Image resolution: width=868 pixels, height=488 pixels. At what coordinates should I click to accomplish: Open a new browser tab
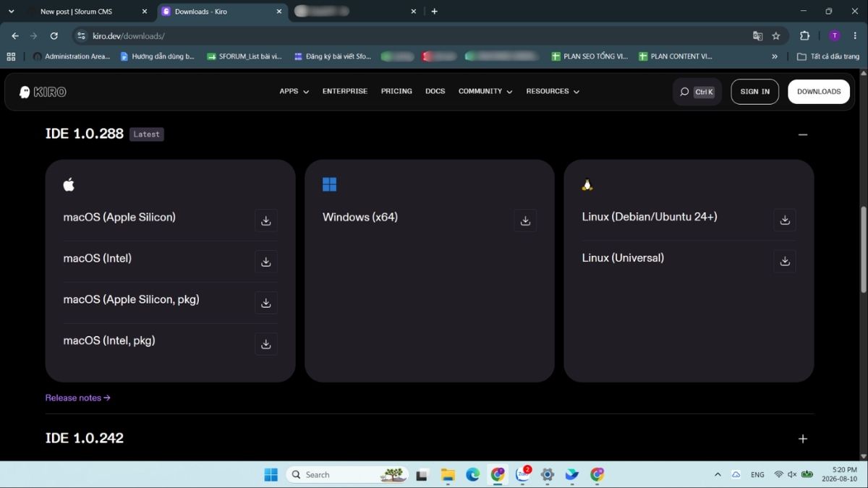434,12
